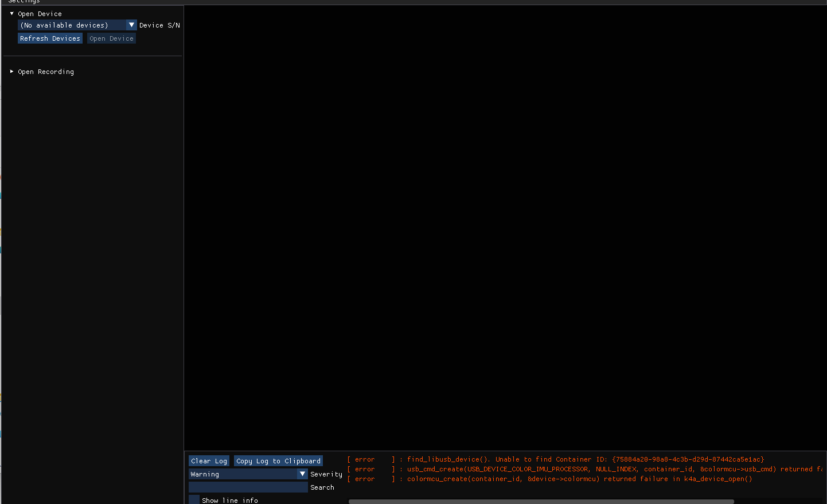Click Copy Log to Clipboard
827x504 pixels.
click(x=278, y=461)
